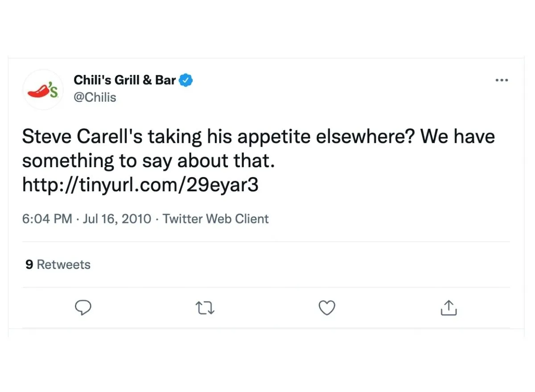The width and height of the screenshot is (535, 392).
Task: Like the tweet with the heart icon
Action: 327,308
